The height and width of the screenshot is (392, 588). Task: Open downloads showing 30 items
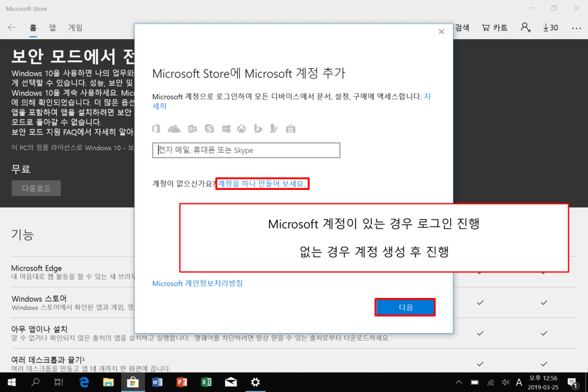click(x=551, y=28)
